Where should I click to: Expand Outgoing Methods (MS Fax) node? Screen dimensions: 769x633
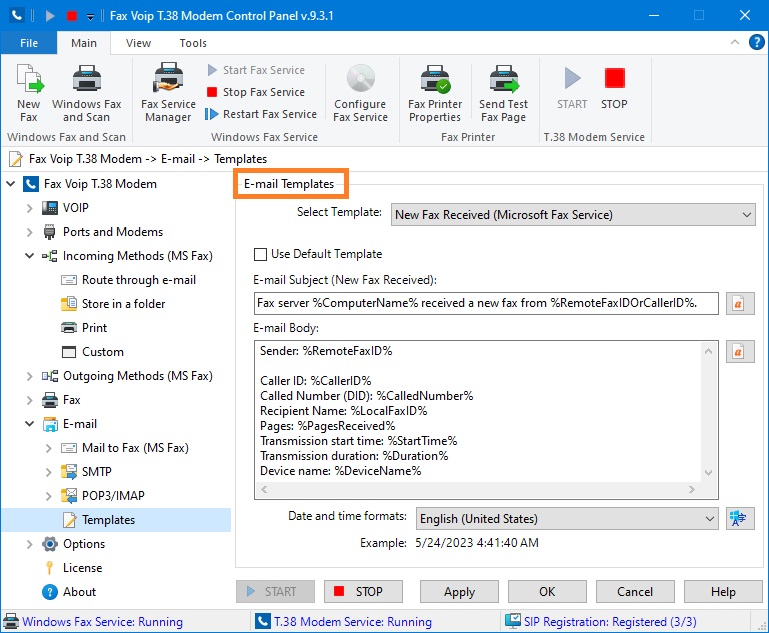click(x=29, y=376)
